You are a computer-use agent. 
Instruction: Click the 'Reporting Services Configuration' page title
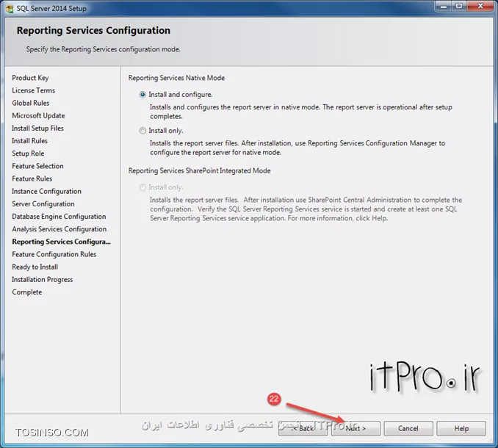pos(93,31)
